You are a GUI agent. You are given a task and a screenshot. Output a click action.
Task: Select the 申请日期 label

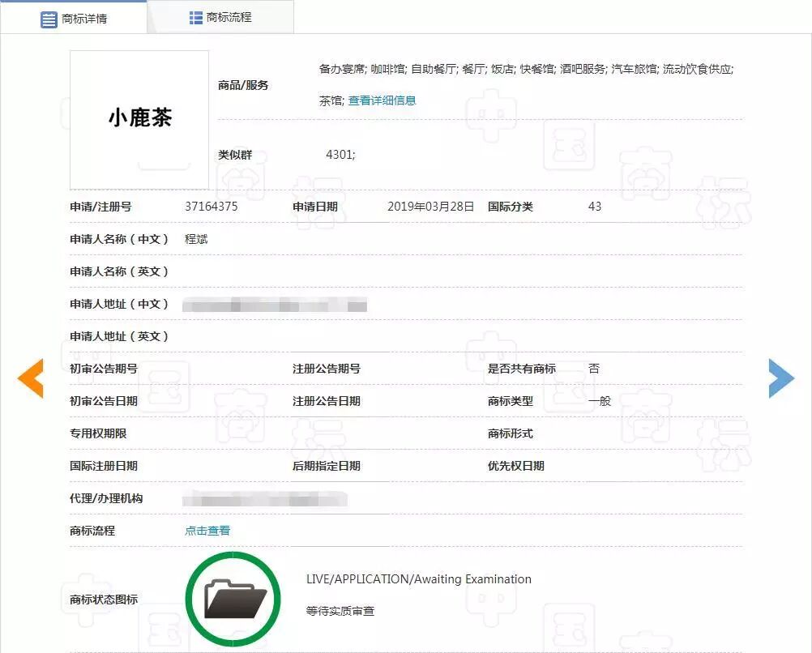315,207
